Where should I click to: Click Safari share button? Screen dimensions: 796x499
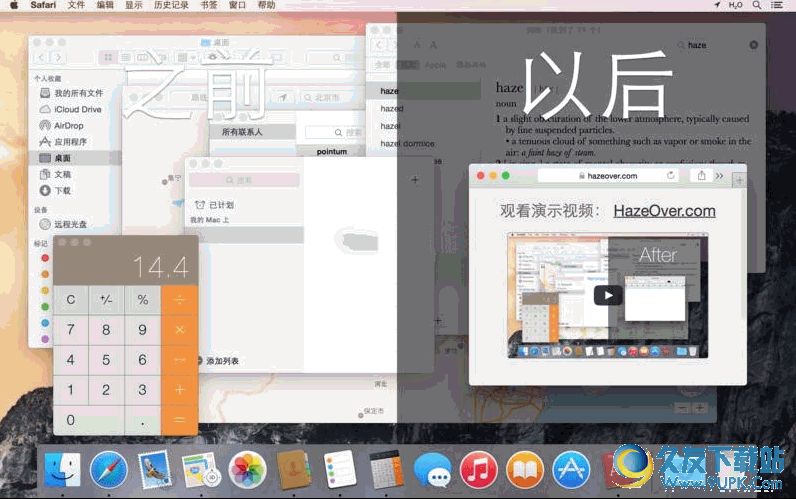[701, 176]
